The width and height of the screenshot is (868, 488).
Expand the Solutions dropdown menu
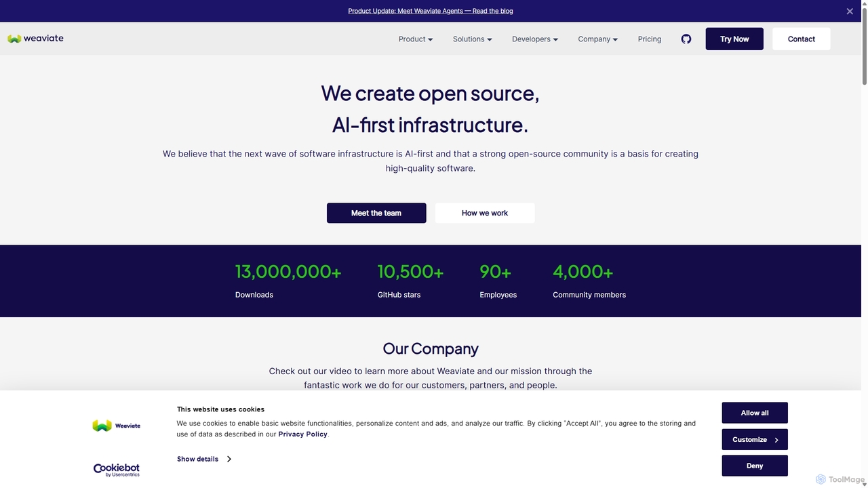pyautogui.click(x=473, y=39)
